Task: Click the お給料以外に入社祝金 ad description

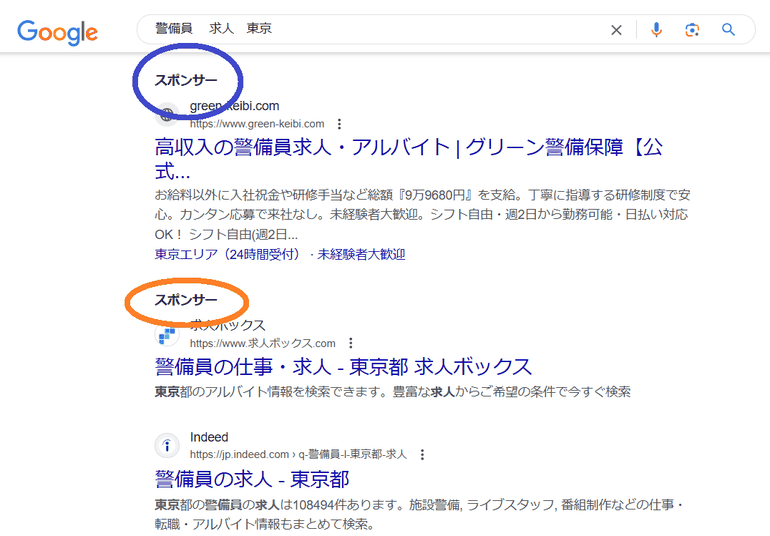Action: (x=422, y=215)
